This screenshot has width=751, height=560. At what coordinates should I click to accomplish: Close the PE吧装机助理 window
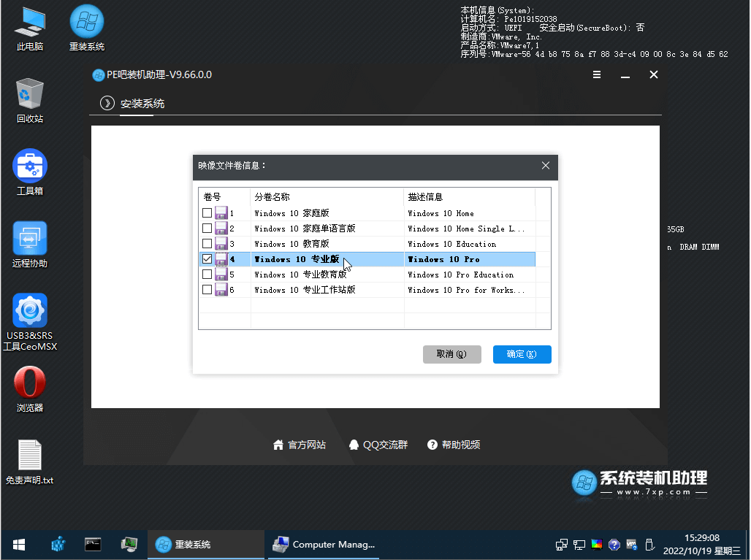[x=654, y=74]
